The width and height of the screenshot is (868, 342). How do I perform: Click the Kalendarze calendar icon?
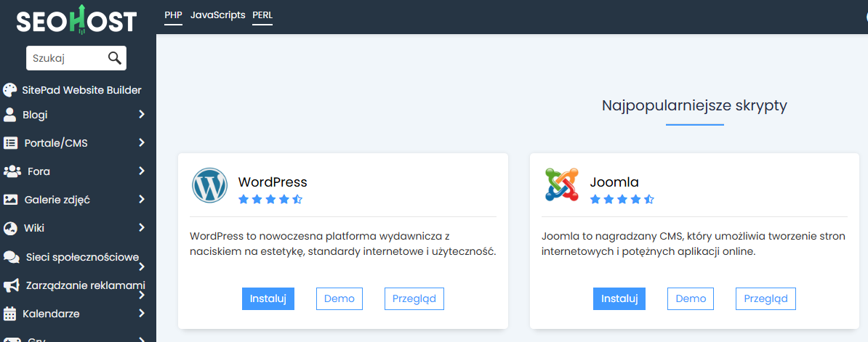[x=10, y=314]
